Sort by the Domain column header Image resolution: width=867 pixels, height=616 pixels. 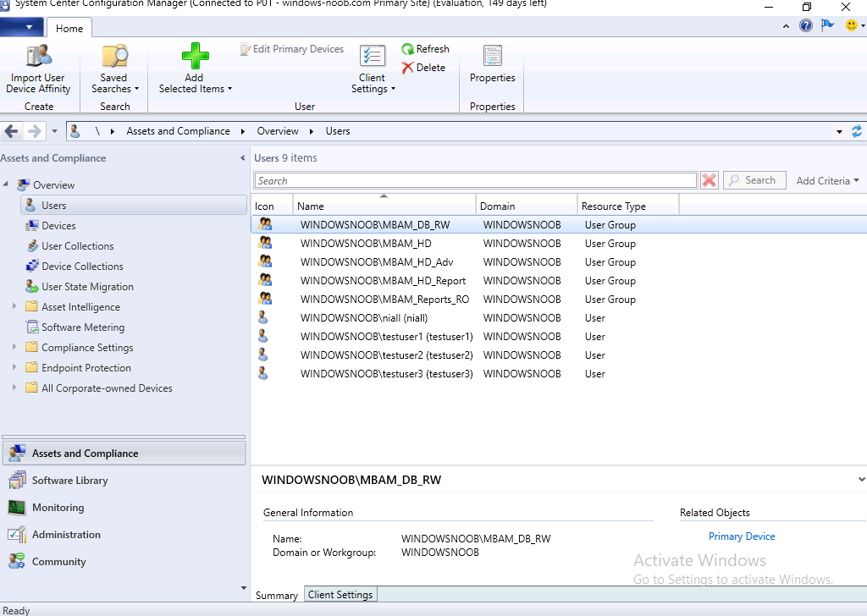coord(527,206)
